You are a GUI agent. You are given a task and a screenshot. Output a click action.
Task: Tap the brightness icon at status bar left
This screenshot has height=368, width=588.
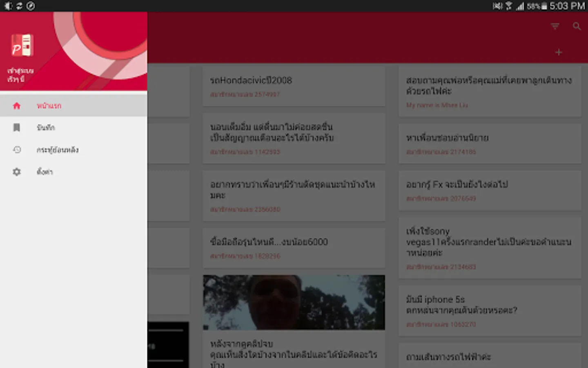point(8,6)
